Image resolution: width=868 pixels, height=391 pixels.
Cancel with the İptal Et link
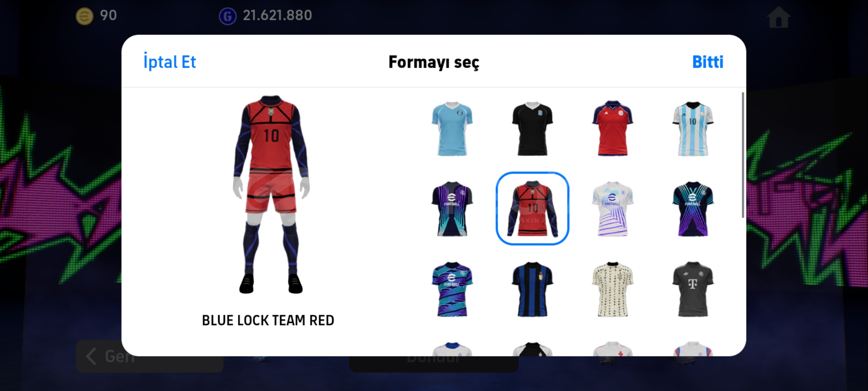click(x=170, y=62)
